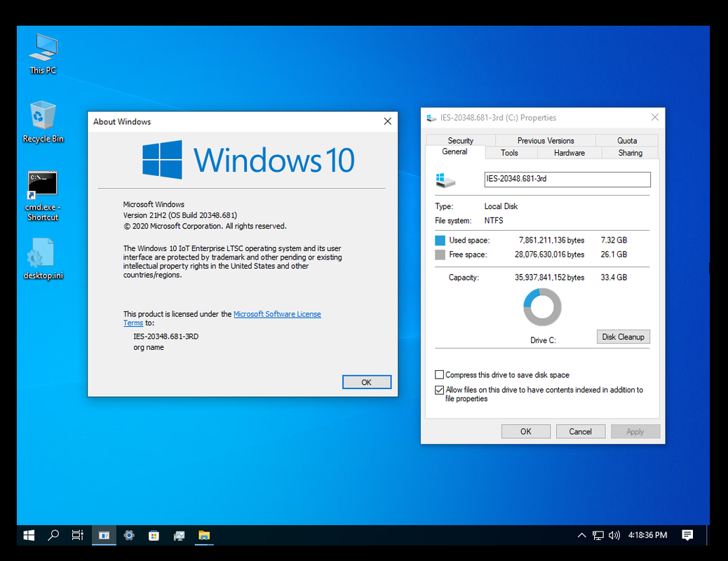This screenshot has width=728, height=561.
Task: Click the Drive C: label under chart
Action: pyautogui.click(x=544, y=340)
